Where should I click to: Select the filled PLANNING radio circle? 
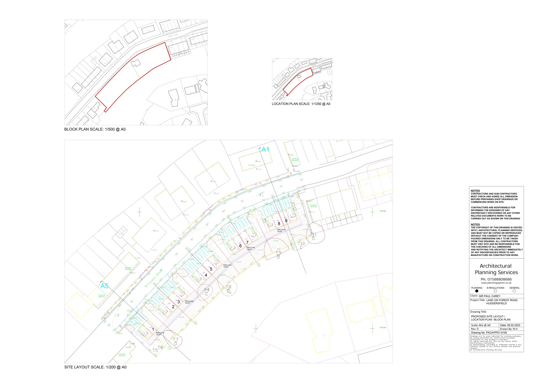477,291
